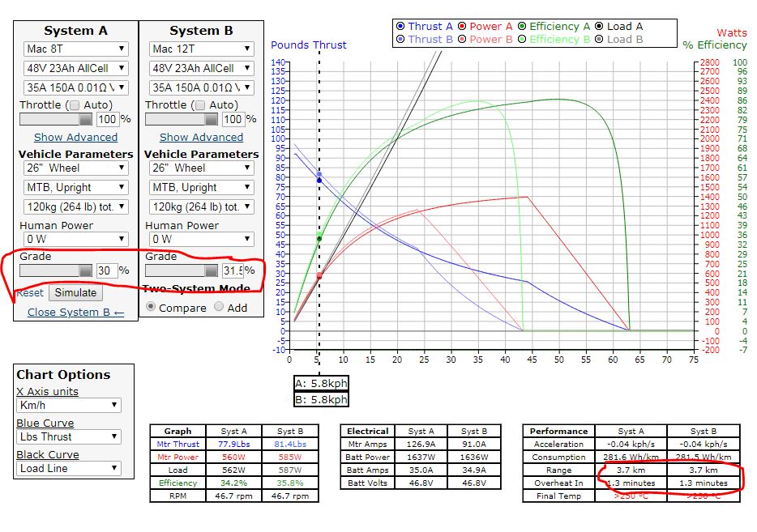
Task: Click the Simulate button
Action: point(75,293)
